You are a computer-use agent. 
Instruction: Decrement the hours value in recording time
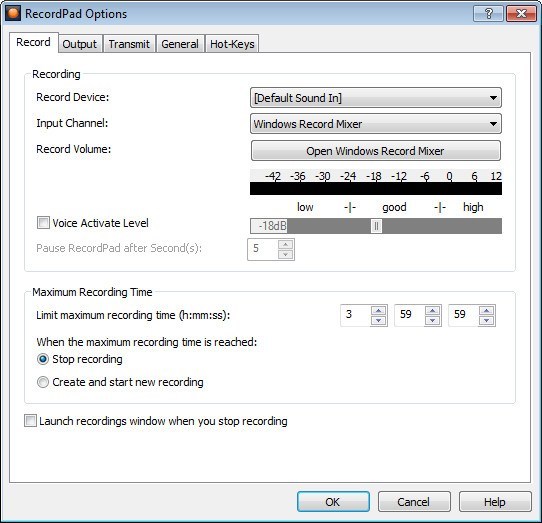tap(379, 320)
